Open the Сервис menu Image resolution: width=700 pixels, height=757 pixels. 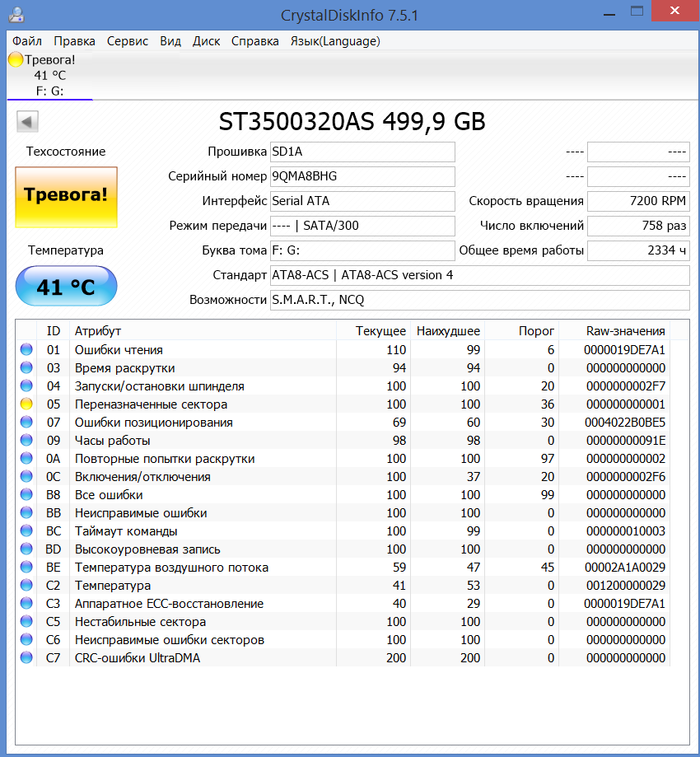128,41
